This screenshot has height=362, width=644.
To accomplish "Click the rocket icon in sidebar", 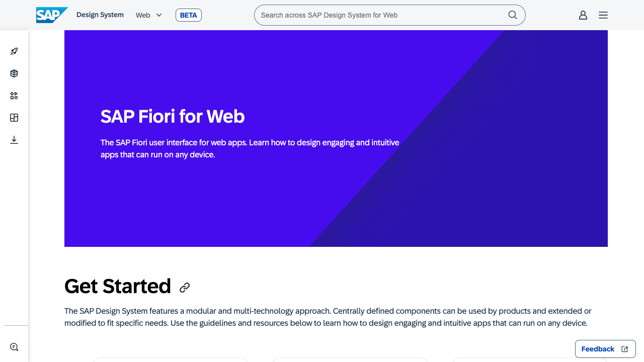I will tap(14, 51).
